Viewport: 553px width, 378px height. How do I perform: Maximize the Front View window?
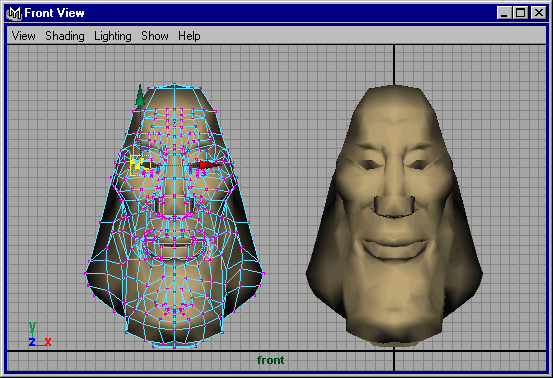pyautogui.click(x=520, y=13)
